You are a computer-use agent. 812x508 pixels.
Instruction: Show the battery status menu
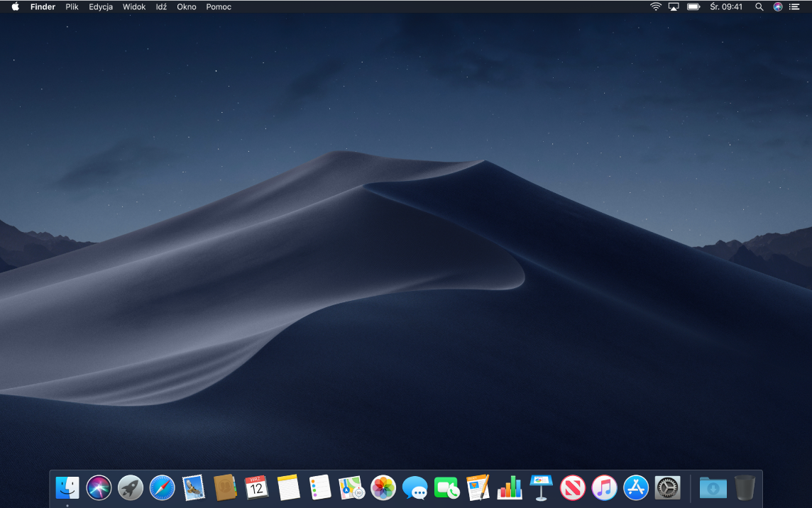coord(693,6)
